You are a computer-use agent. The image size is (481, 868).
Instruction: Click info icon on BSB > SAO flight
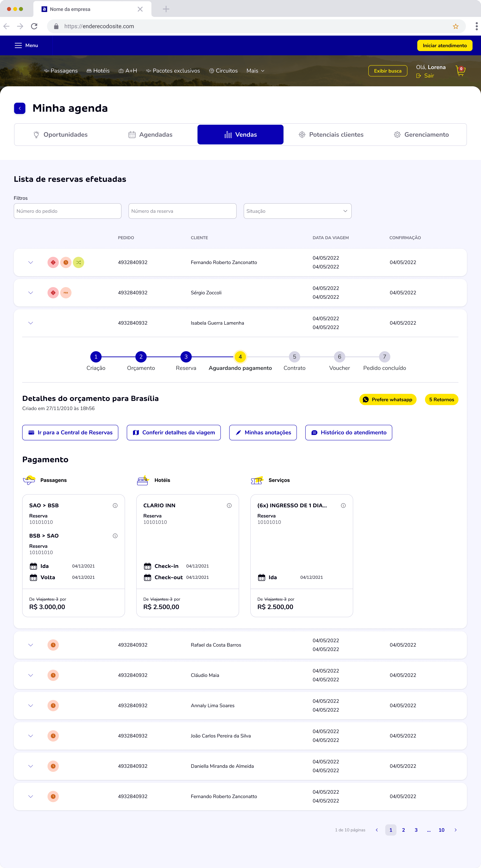tap(115, 536)
